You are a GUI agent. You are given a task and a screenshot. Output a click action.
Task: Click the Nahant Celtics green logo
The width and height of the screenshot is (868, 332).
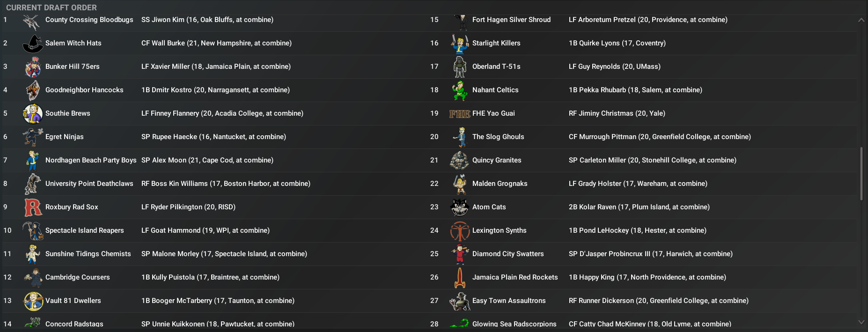pyautogui.click(x=460, y=90)
